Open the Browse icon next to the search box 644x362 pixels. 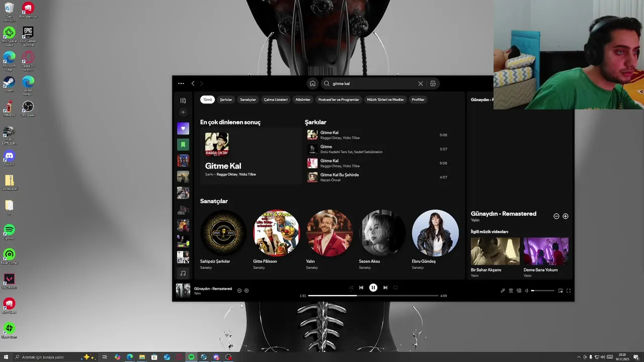click(x=433, y=83)
